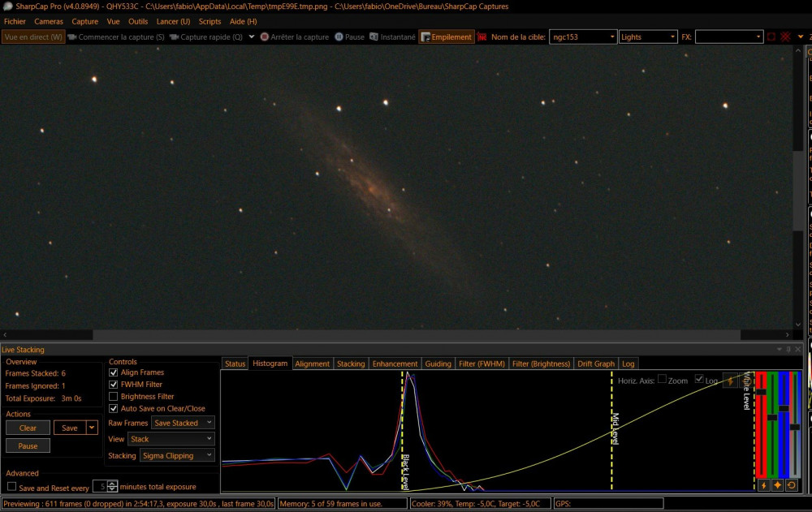
Task: Uncheck the Log horizontal axis checkbox
Action: (699, 379)
